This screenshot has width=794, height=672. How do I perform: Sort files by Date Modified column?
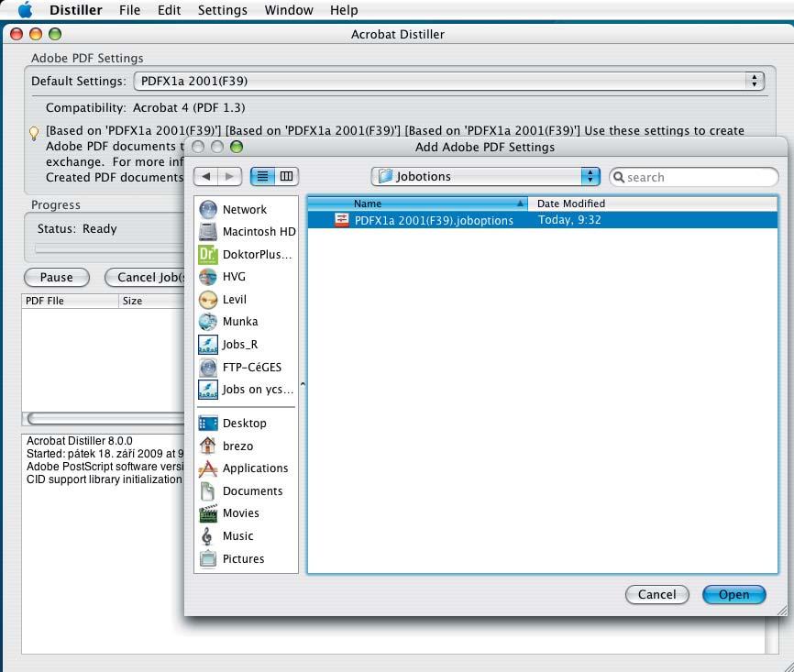tap(652, 204)
